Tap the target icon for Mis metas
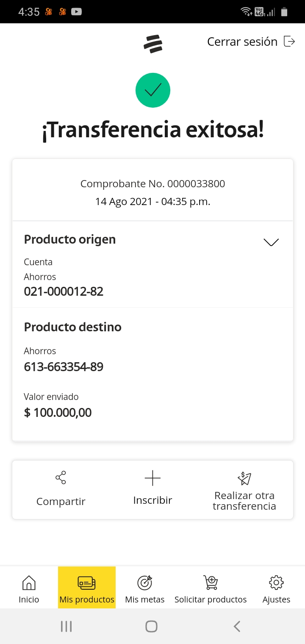Viewport: 305px width, 644px height. (x=145, y=583)
